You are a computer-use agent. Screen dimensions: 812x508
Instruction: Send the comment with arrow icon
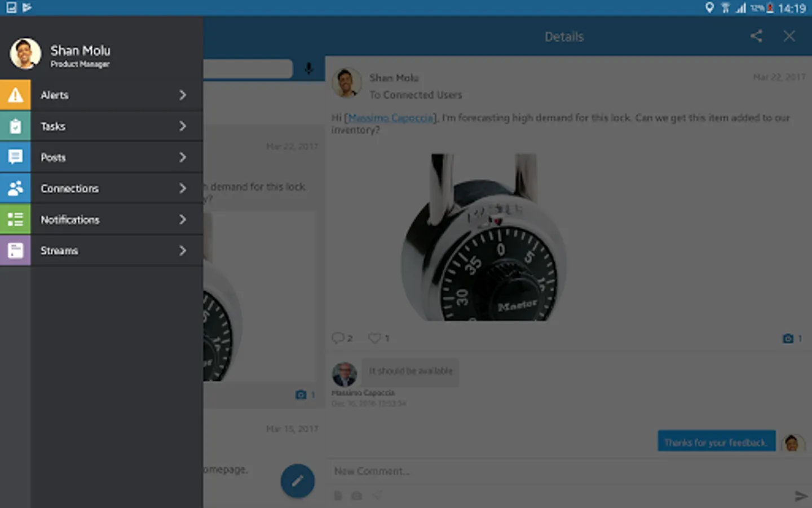click(x=800, y=496)
